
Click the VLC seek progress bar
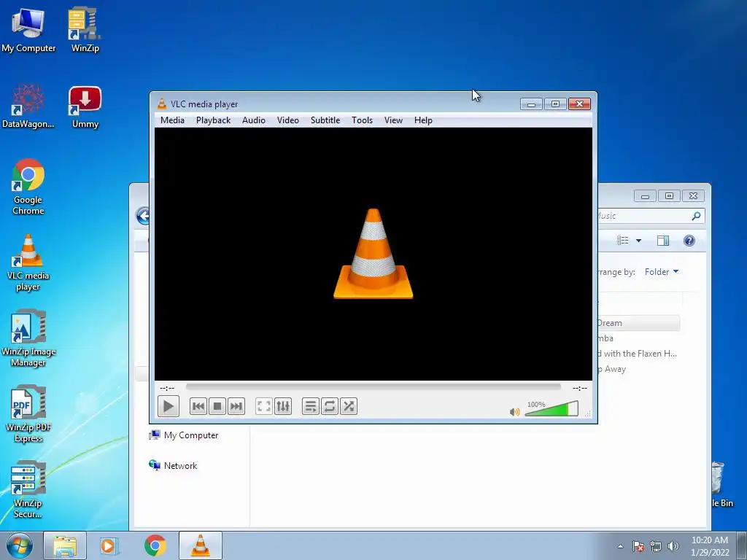[373, 387]
